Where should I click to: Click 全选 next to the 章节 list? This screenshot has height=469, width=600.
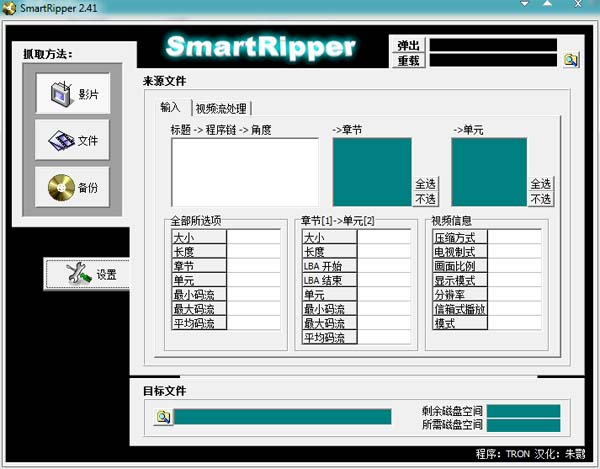click(x=426, y=184)
